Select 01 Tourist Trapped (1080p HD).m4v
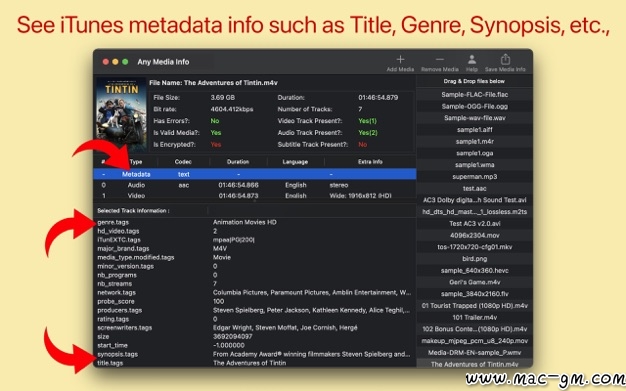The image size is (626, 391). click(474, 306)
